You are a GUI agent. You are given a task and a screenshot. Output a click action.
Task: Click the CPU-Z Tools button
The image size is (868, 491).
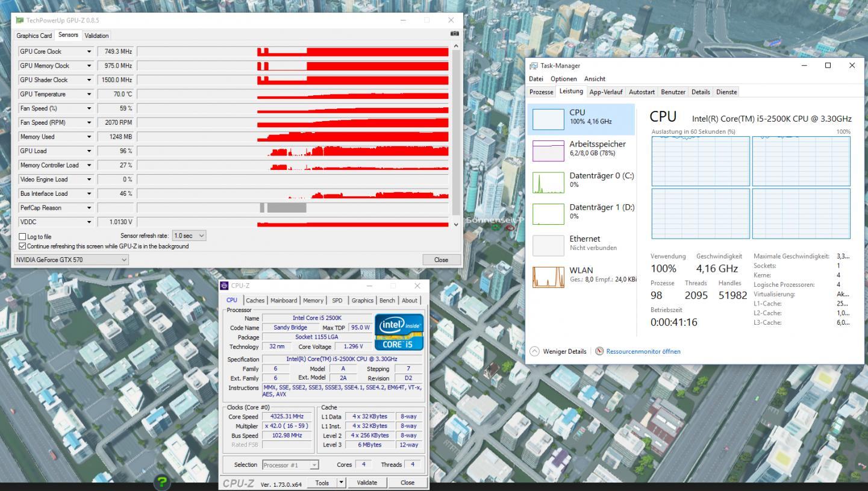point(322,483)
